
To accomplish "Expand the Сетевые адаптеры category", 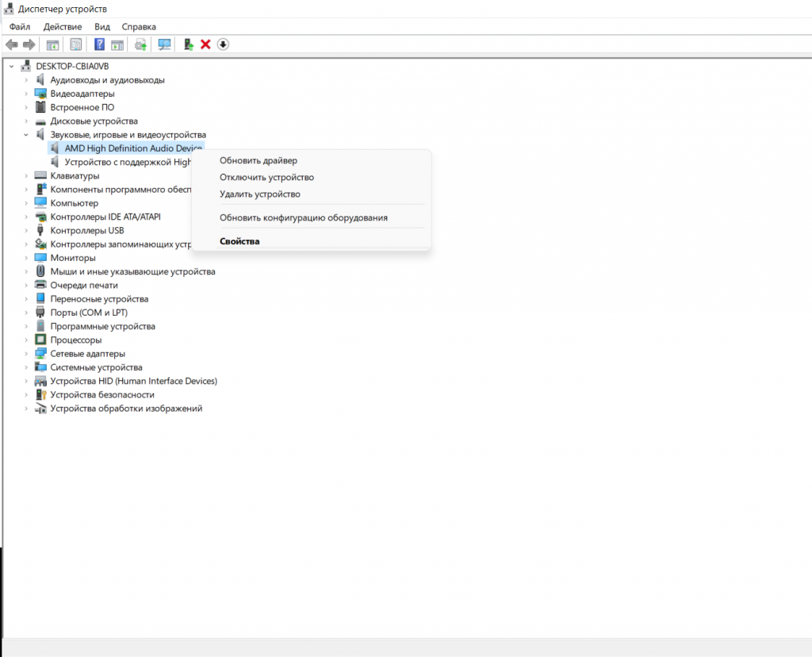I will [x=26, y=354].
